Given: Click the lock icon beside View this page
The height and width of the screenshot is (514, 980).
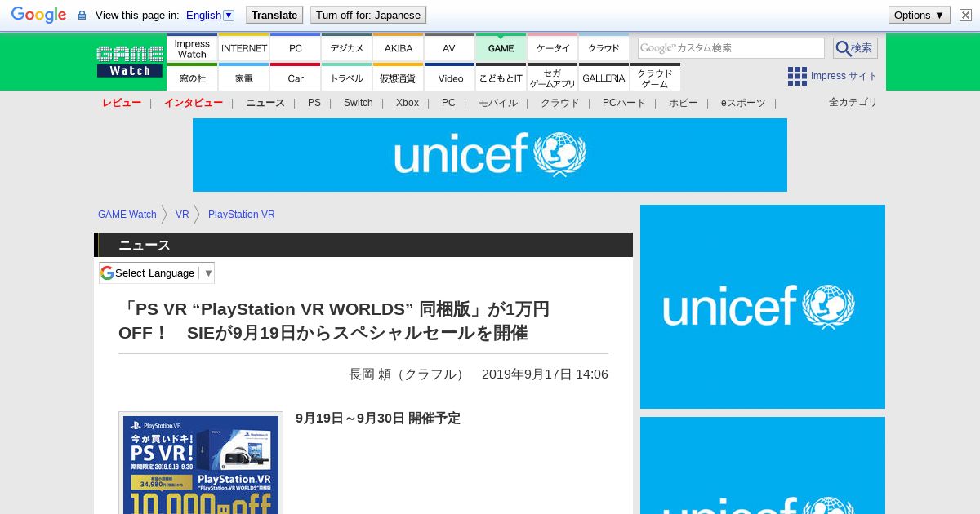Looking at the screenshot, I should [82, 16].
